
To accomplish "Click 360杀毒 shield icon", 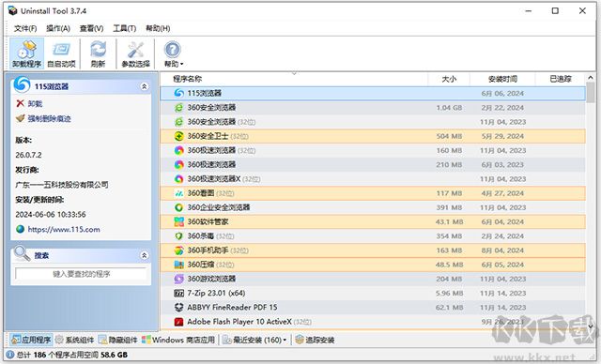I will [x=178, y=236].
